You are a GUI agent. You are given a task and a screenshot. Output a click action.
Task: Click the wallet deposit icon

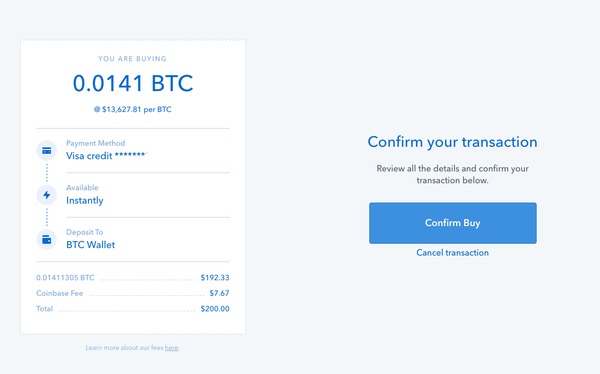coord(47,240)
